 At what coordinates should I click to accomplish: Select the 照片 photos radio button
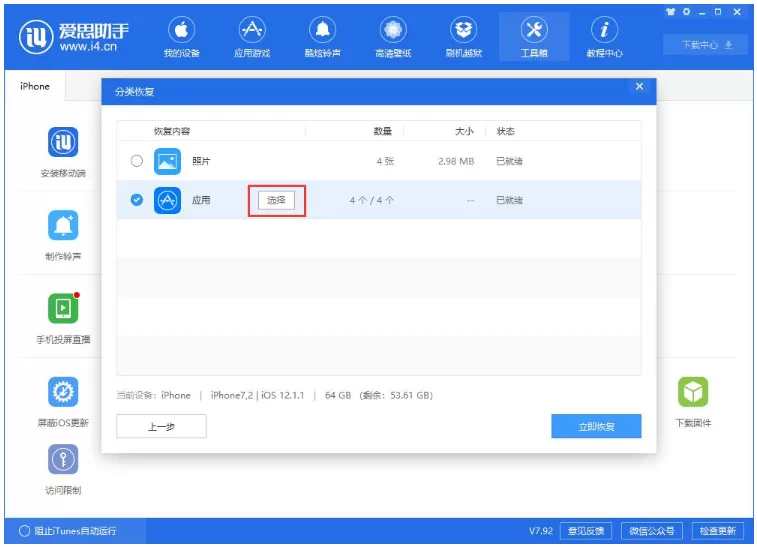pos(137,161)
